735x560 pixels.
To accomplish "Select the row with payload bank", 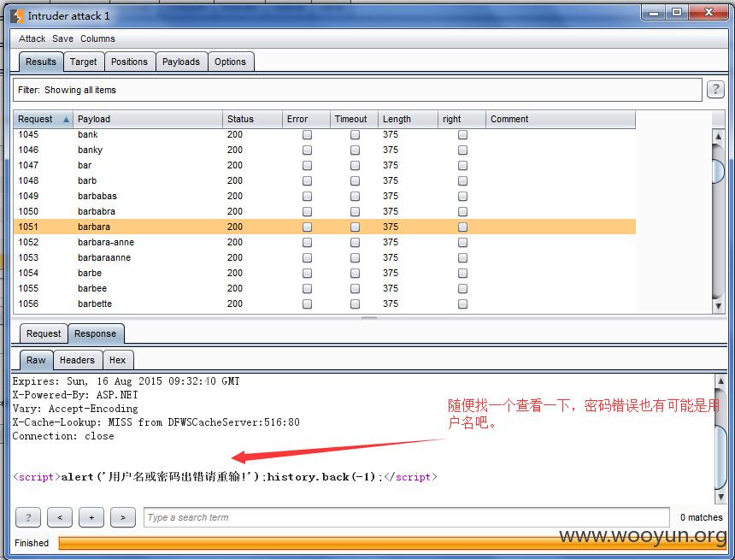I will click(325, 134).
